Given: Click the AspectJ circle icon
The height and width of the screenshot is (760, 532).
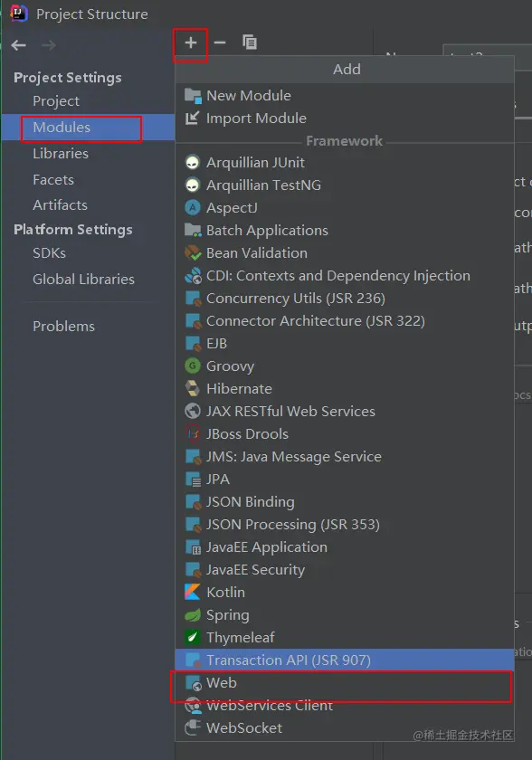Looking at the screenshot, I should click(x=193, y=207).
